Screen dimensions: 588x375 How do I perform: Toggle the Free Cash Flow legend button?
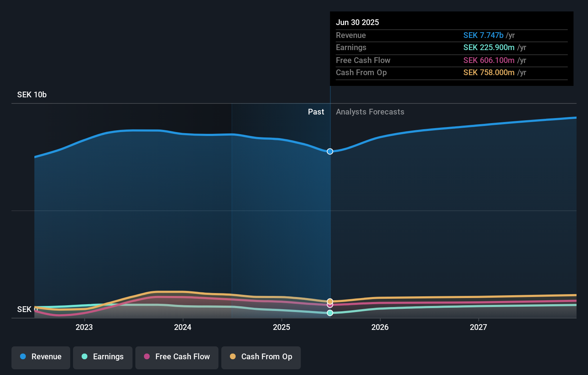(x=177, y=357)
